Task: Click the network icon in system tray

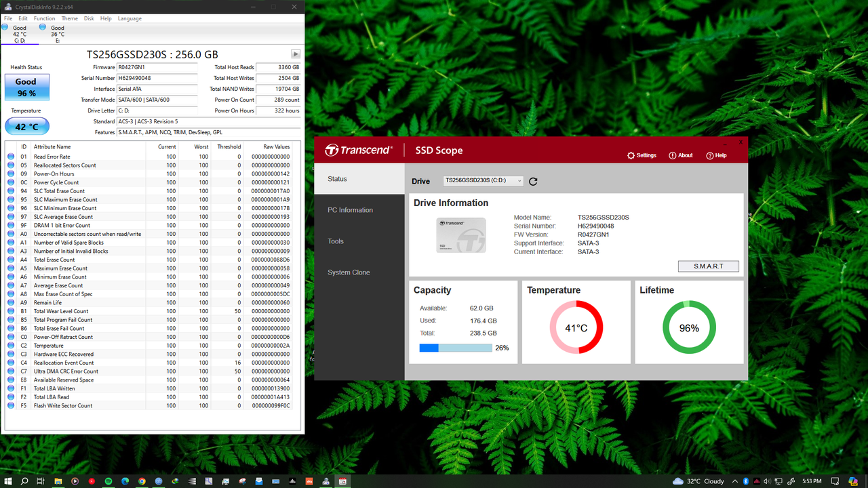Action: point(778,481)
